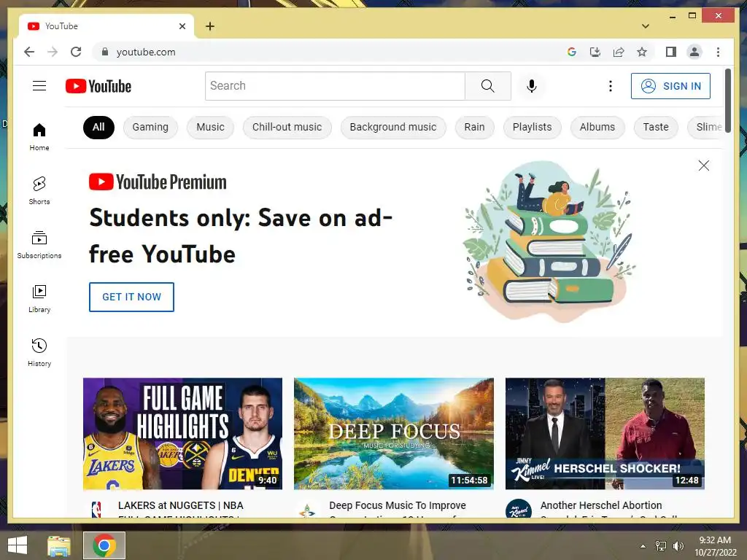Viewport: 747px width, 560px height.
Task: Select the Chill-out music chip
Action: [287, 127]
